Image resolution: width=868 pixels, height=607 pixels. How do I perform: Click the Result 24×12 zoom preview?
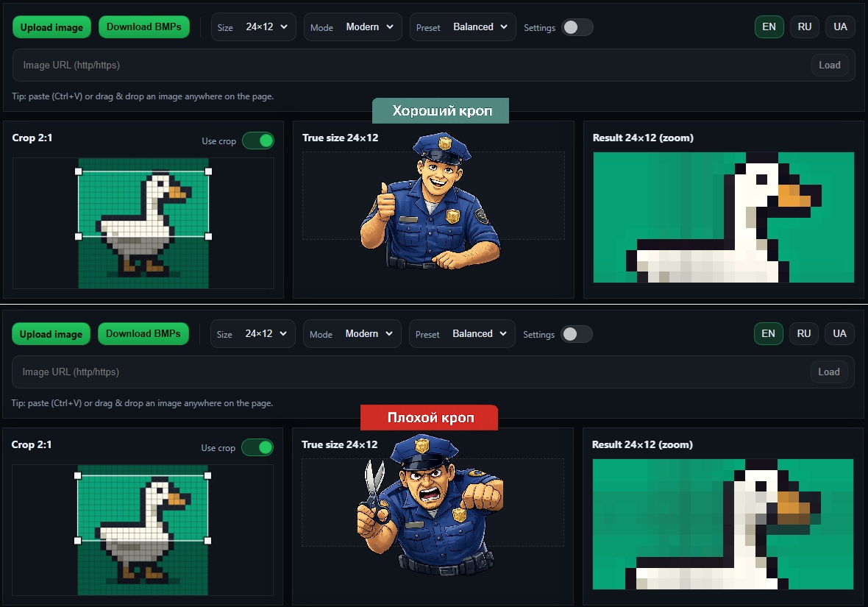[723, 217]
